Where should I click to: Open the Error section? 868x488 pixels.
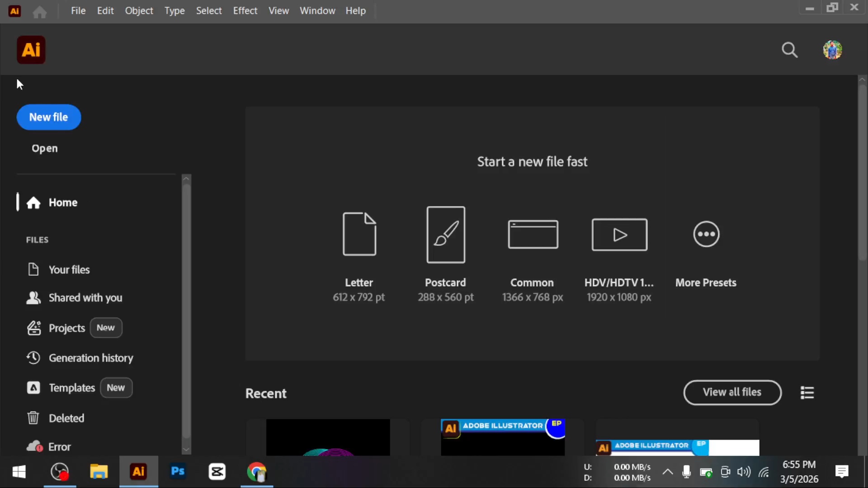[60, 447]
